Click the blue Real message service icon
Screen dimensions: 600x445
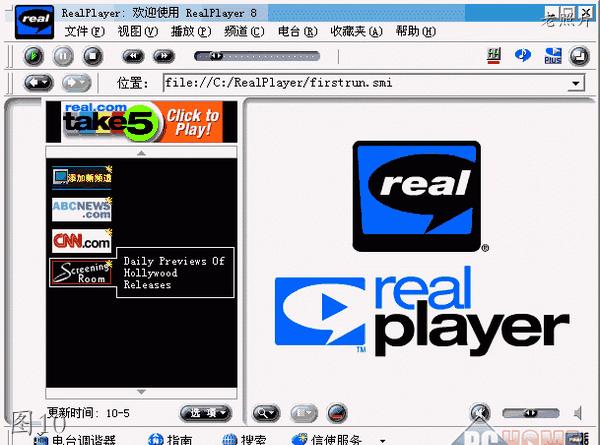coord(523,55)
